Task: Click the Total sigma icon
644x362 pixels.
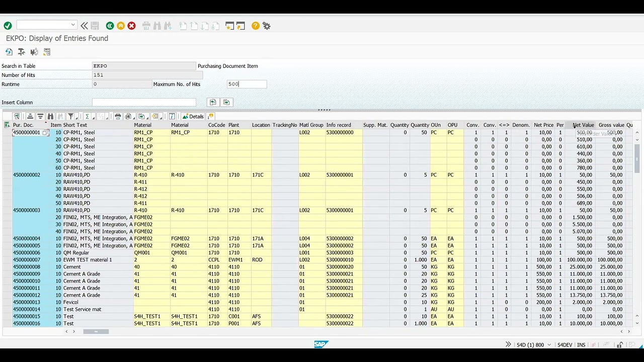Action: [87, 116]
